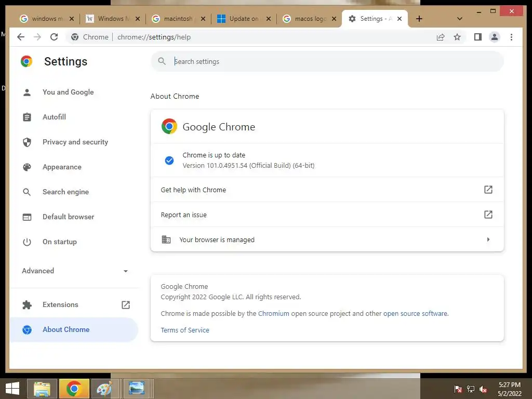Close the macintosh tab
The height and width of the screenshot is (399, 532).
point(203,19)
